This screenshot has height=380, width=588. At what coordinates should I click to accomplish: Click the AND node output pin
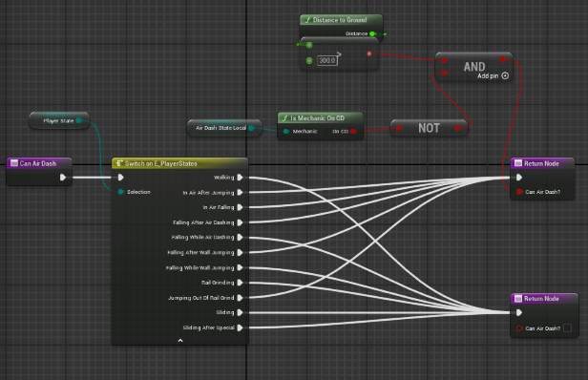pos(503,59)
